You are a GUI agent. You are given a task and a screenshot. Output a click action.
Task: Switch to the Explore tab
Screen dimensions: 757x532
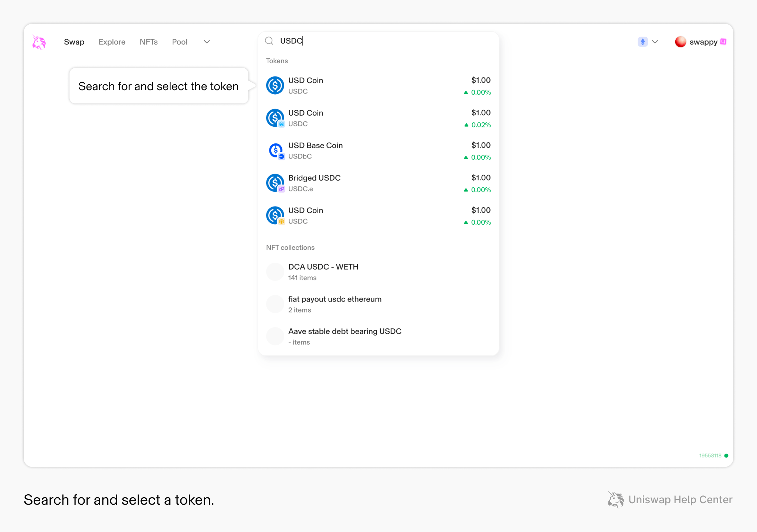coord(112,42)
